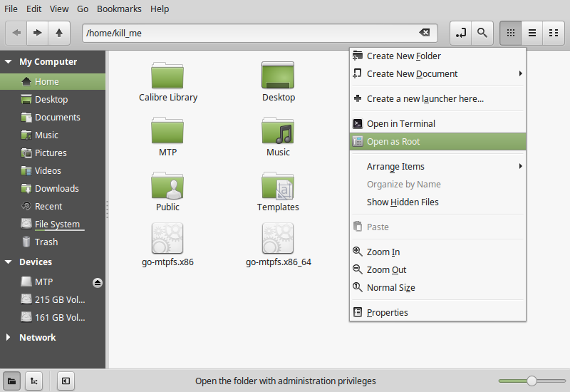The image size is (570, 392).
Task: Choose Zoom Out from context menu
Action: pyautogui.click(x=437, y=270)
